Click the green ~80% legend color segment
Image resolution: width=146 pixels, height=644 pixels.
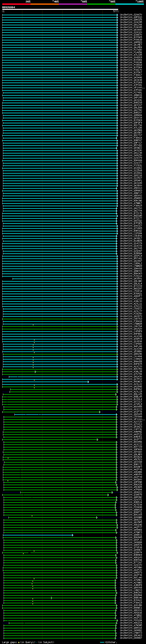tap(101, 4)
